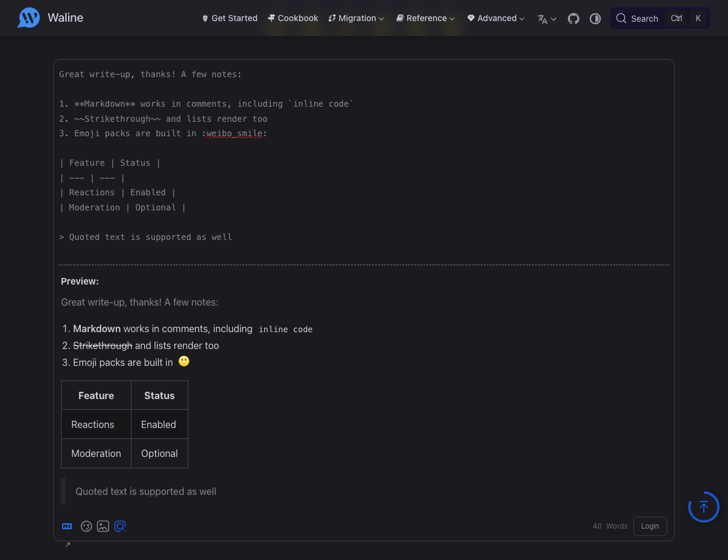
Task: Click the Waline site title
Action: [x=65, y=18]
